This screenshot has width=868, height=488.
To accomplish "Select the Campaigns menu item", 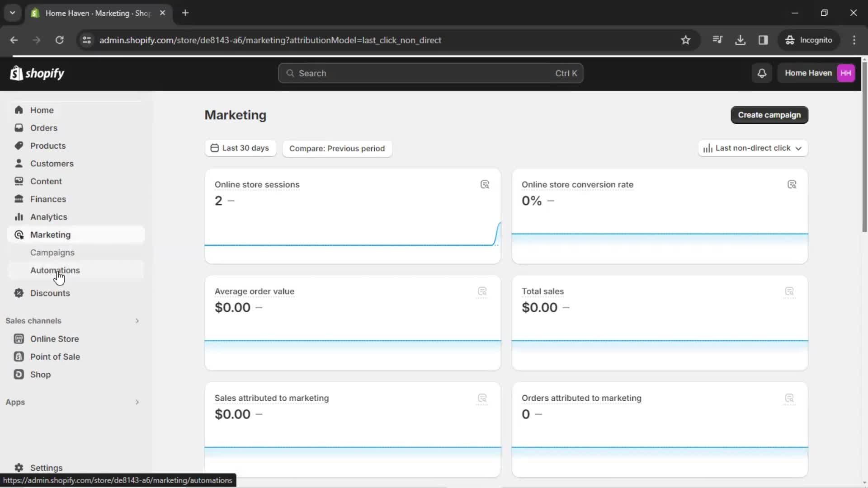I will [52, 252].
